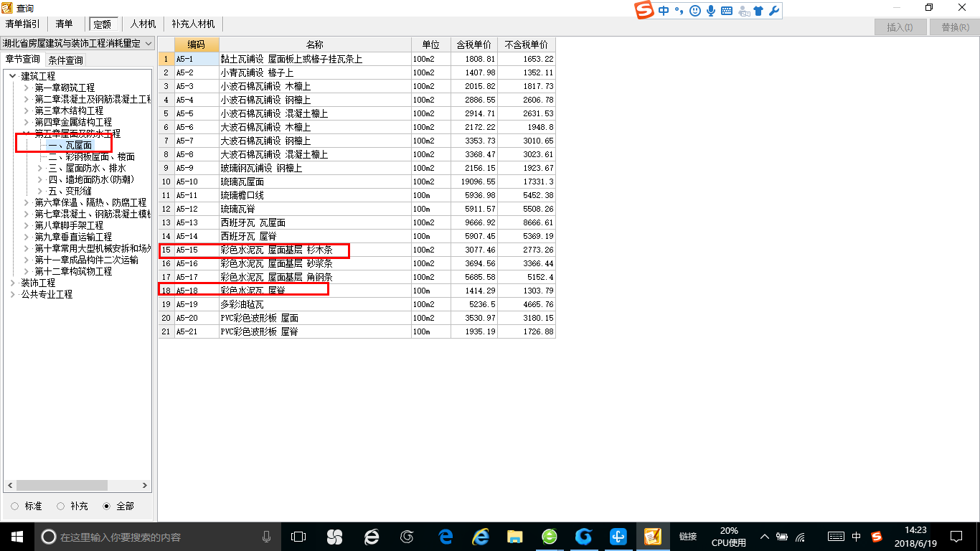Open the green 360 browser taskbar icon
This screenshot has width=980, height=551.
[x=549, y=537]
